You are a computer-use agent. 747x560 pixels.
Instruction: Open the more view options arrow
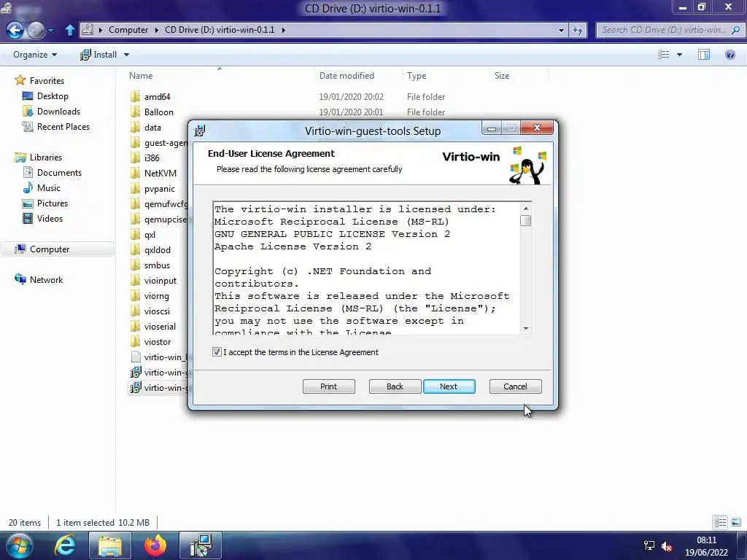679,55
